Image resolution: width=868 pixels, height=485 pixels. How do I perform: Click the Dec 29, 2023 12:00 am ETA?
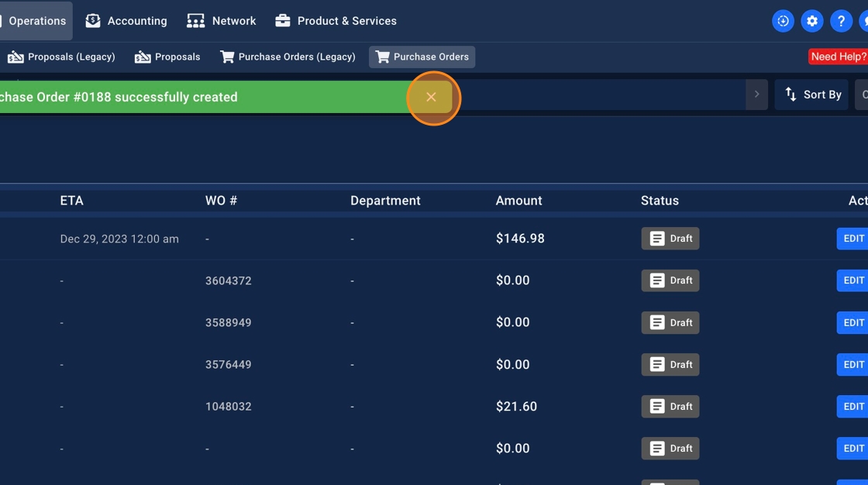(x=119, y=239)
